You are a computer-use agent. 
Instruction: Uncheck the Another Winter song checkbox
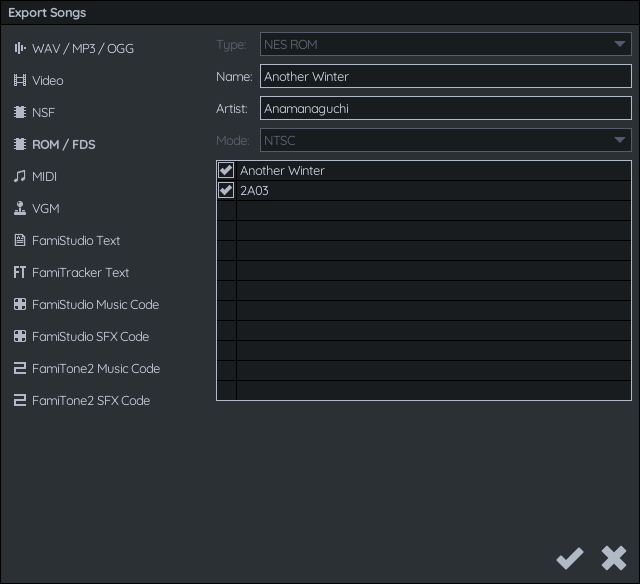pos(226,171)
